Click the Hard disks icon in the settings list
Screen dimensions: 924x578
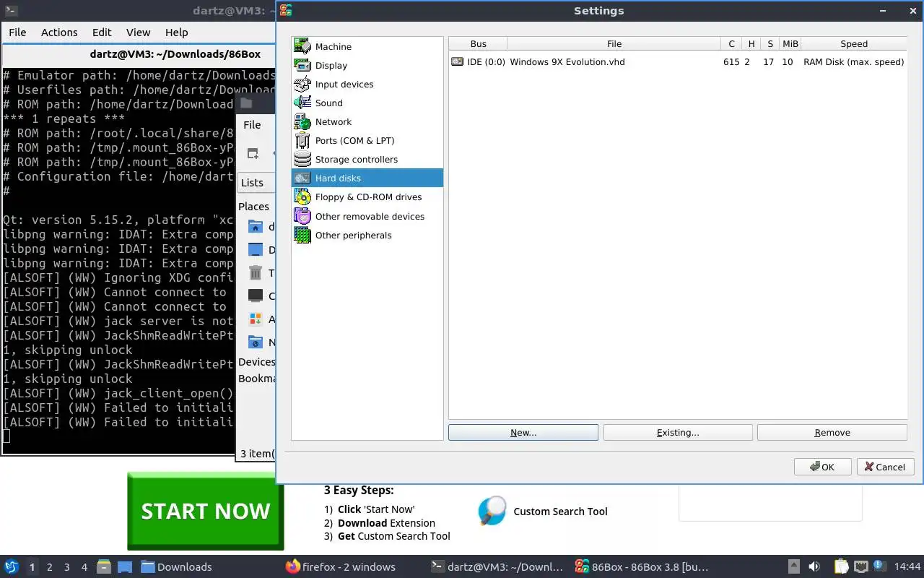302,178
